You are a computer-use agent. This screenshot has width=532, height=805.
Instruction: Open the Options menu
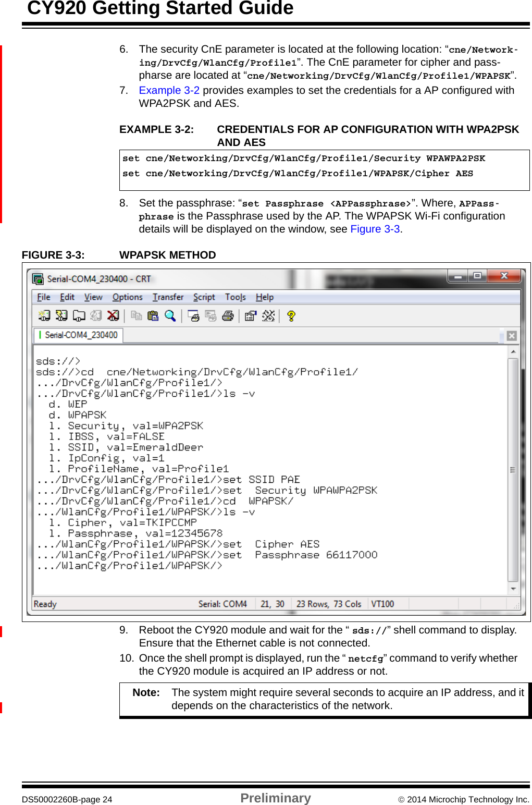click(127, 297)
